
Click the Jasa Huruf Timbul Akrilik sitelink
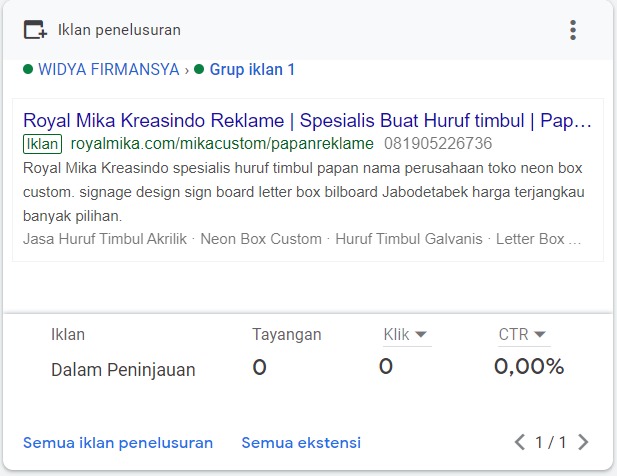[105, 239]
